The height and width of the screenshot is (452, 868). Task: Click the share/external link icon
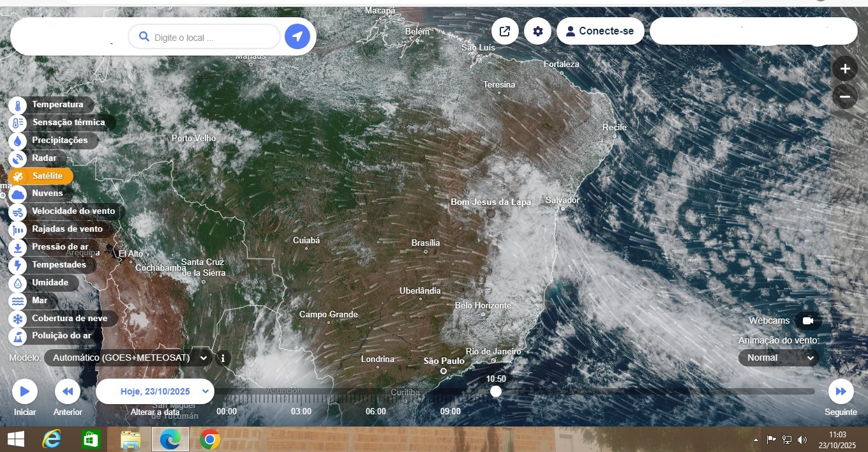pyautogui.click(x=505, y=31)
